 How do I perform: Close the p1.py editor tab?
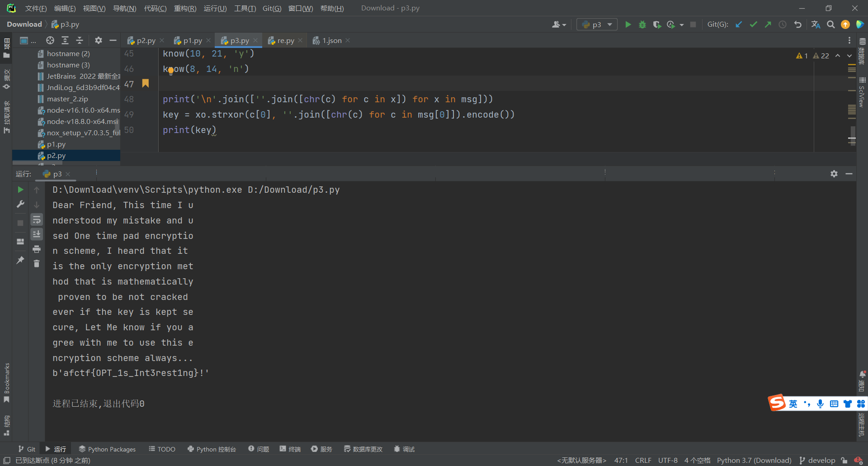(x=208, y=40)
